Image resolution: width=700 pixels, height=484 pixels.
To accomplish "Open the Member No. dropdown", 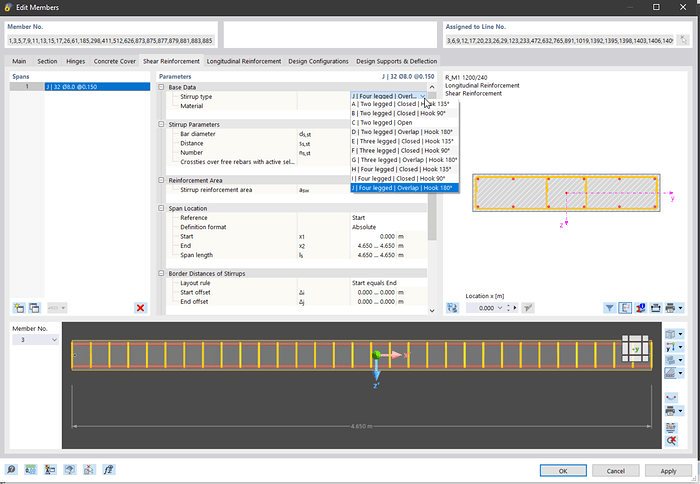I will [x=53, y=340].
